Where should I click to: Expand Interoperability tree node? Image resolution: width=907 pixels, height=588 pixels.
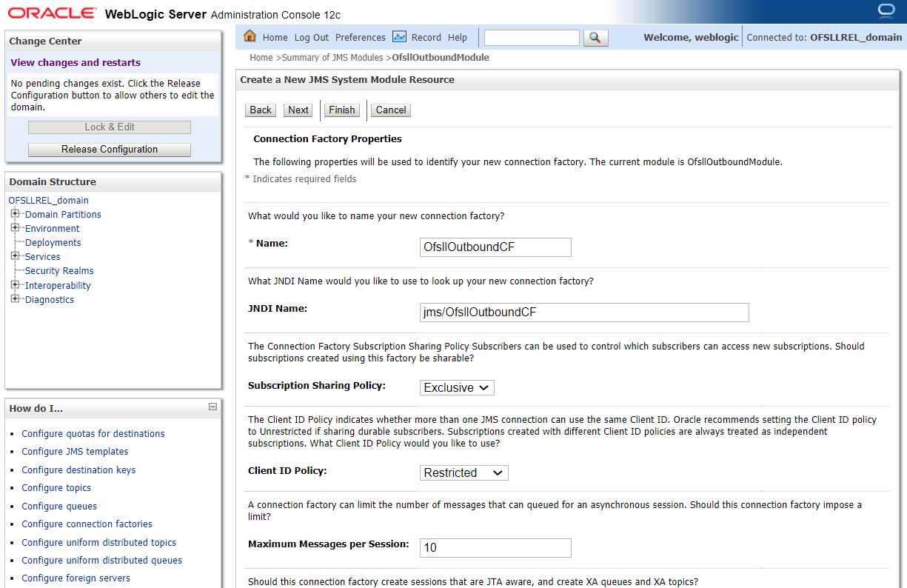click(x=15, y=285)
